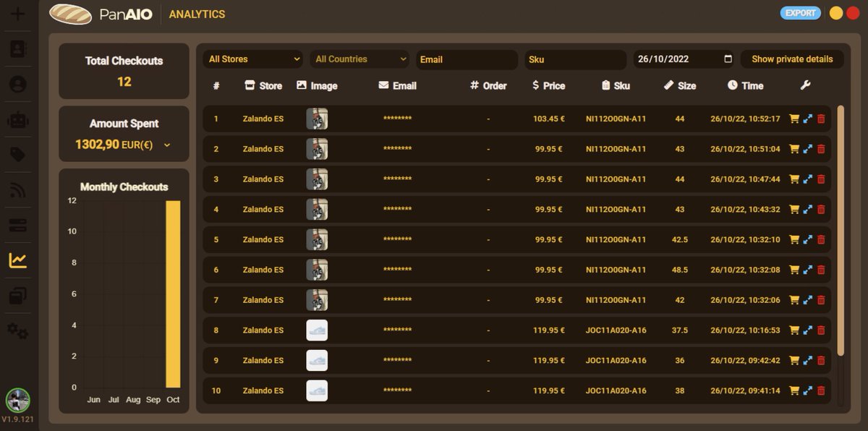This screenshot has height=431, width=868.
Task: Click the Store column header
Action: coord(263,85)
